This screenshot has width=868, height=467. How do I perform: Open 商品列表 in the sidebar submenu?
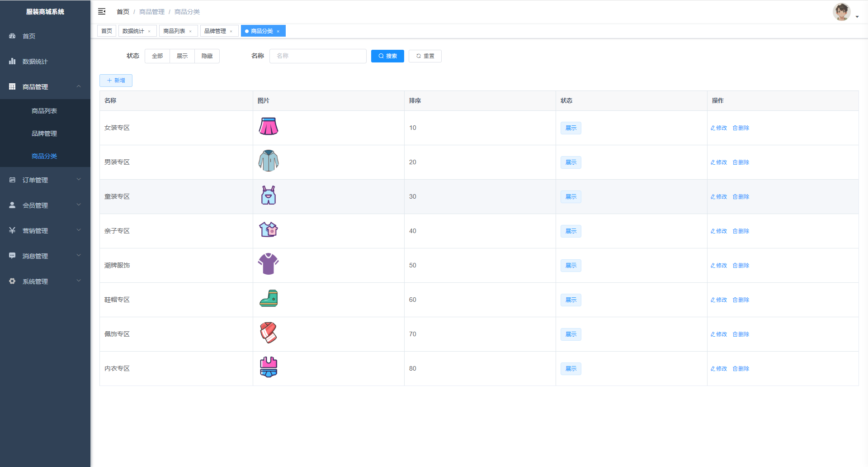coord(44,111)
